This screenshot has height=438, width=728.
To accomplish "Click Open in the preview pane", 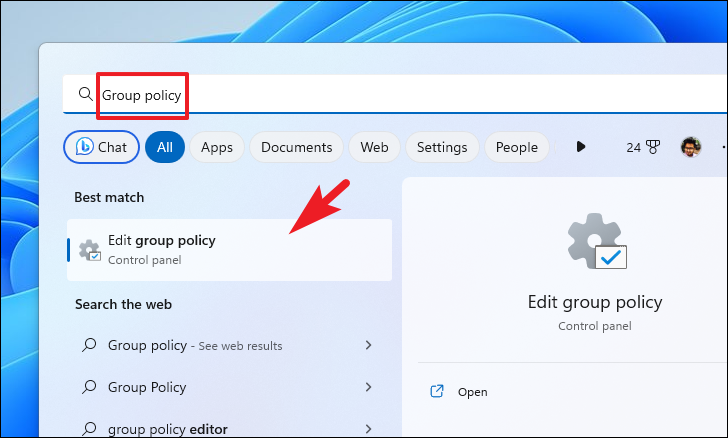I will [x=473, y=392].
